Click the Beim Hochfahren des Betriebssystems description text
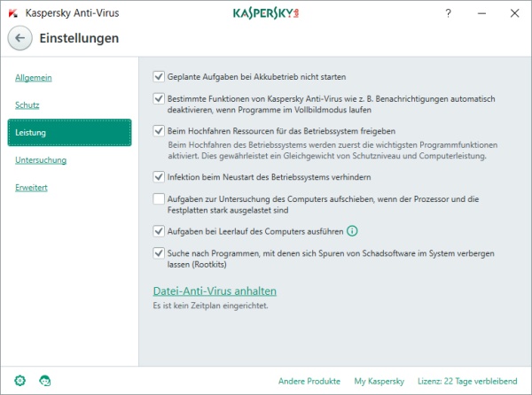532x395 pixels. click(332, 151)
